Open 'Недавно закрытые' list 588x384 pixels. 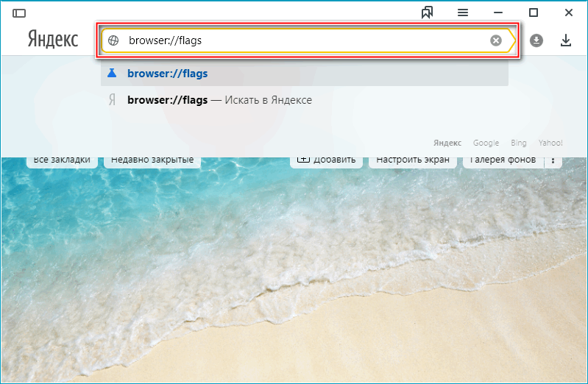pyautogui.click(x=152, y=160)
